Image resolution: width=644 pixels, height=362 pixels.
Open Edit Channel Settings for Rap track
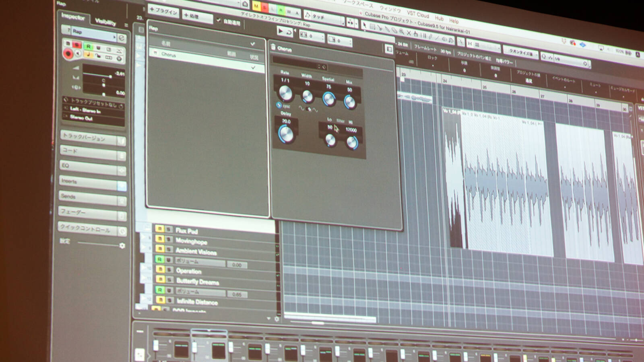[x=122, y=38]
